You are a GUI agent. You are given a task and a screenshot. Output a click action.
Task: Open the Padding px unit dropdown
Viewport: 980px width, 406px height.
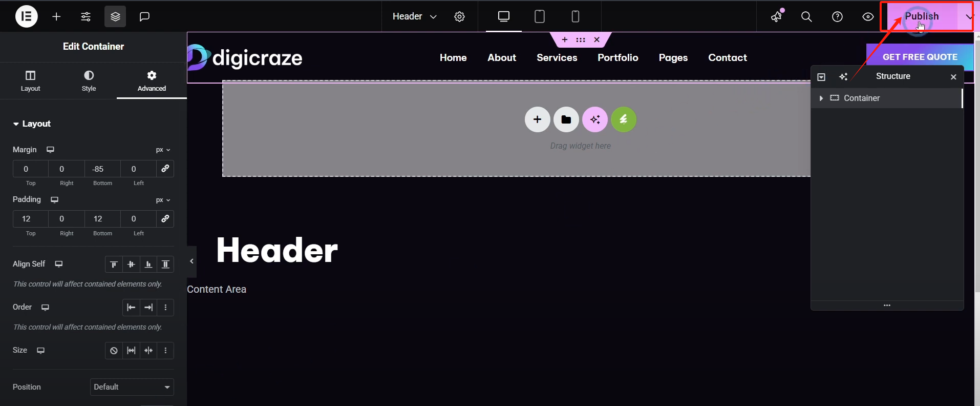[163, 200]
